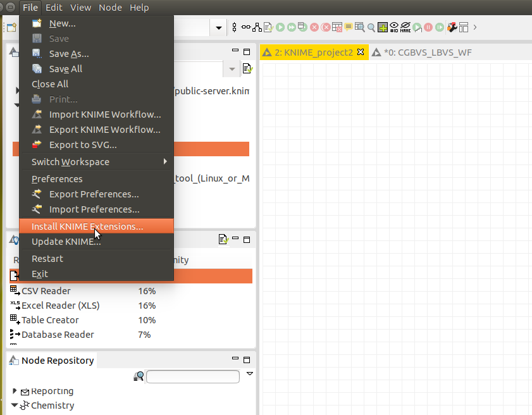Click the cancel all nodes icon
Viewport: 532px width, 415px height.
(326, 27)
